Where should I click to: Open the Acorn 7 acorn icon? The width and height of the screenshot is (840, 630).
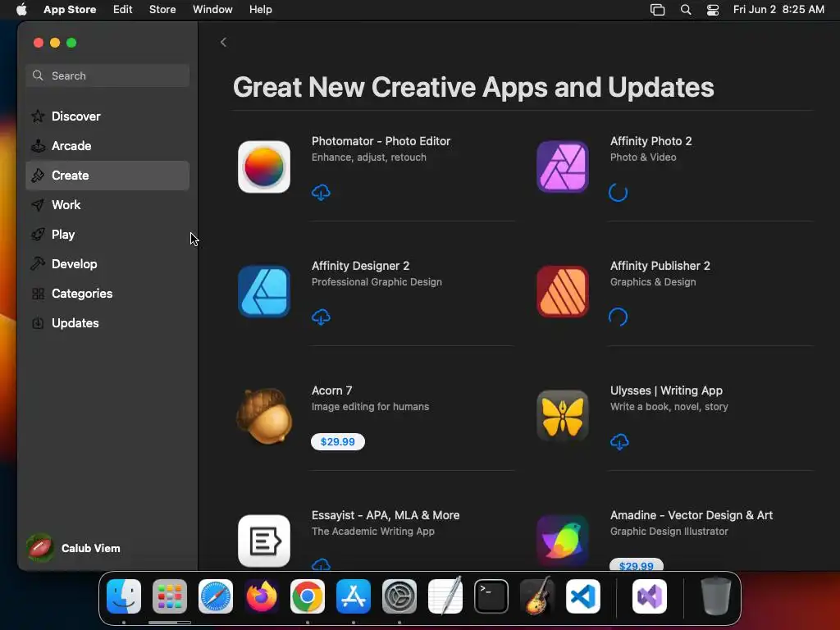[x=264, y=416]
